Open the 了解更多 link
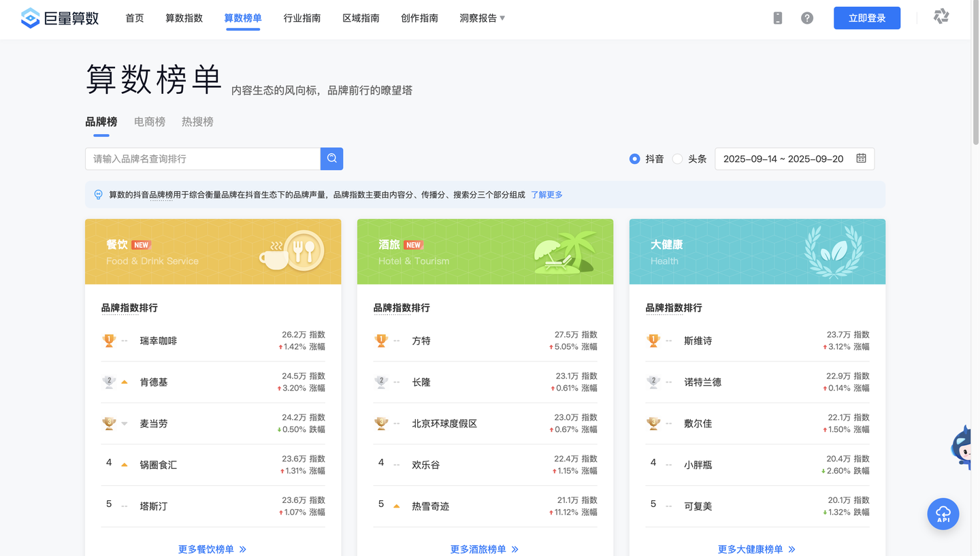The width and height of the screenshot is (980, 556). coord(546,194)
